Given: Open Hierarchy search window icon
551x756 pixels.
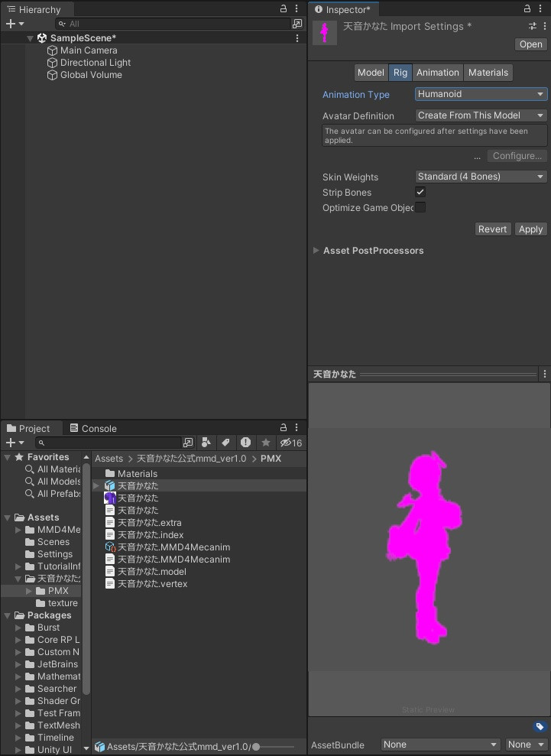Looking at the screenshot, I should pos(297,24).
